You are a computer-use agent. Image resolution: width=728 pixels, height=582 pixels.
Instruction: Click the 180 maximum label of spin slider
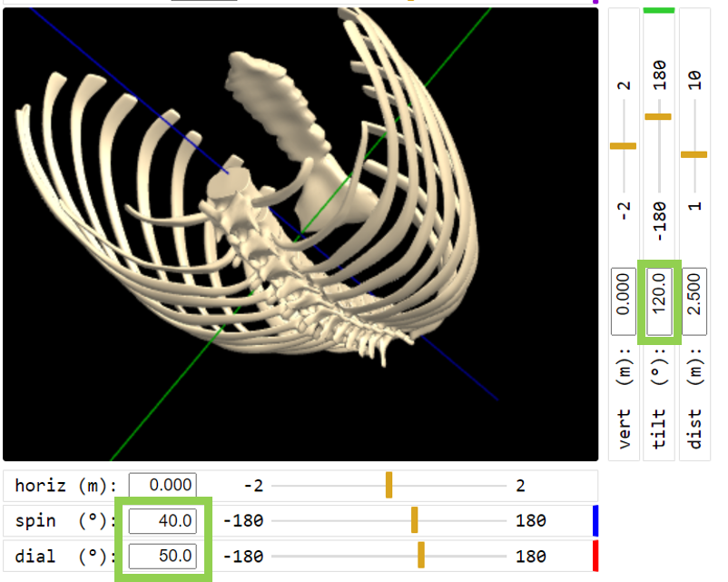(531, 520)
